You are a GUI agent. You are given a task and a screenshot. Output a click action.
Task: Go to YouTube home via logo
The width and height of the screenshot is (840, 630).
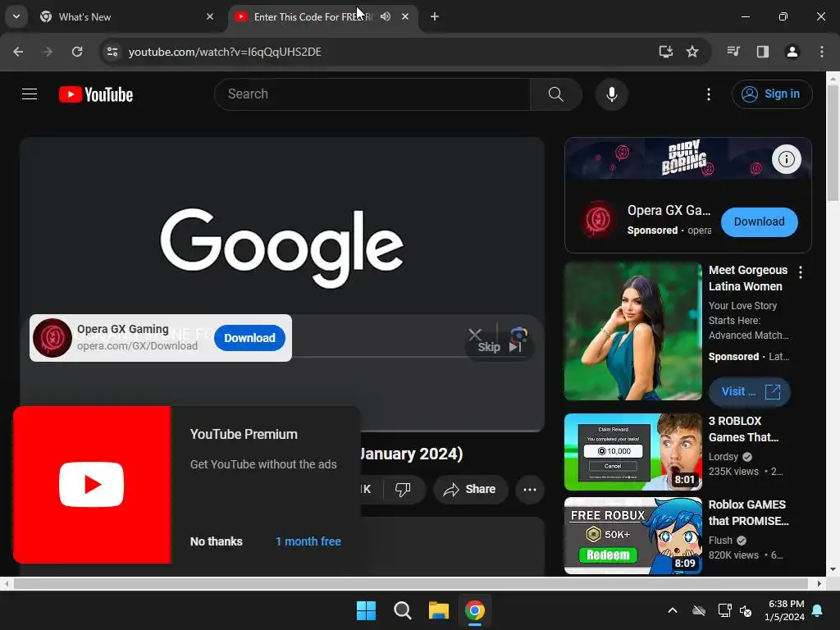[x=96, y=94]
